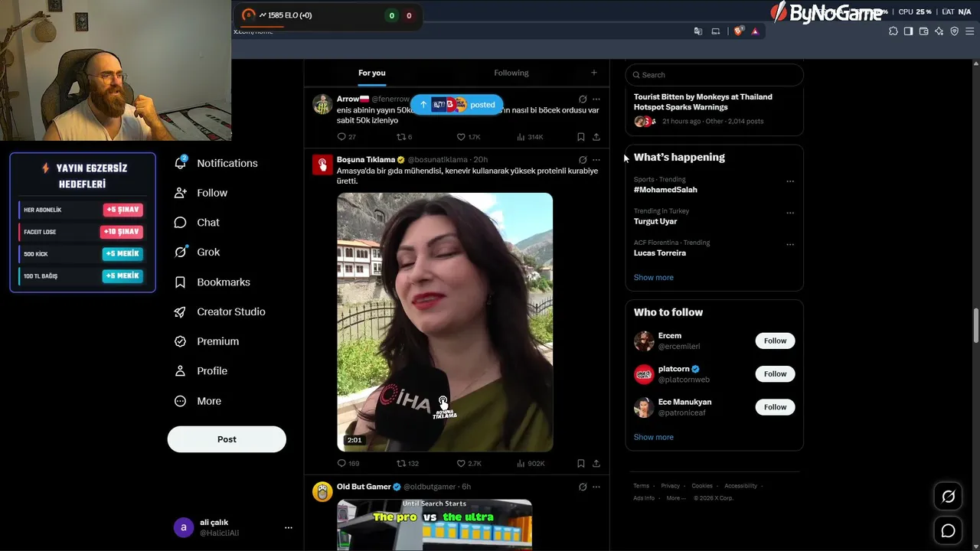Focus the X Search field
The height and width of the screenshot is (551, 980).
point(714,75)
